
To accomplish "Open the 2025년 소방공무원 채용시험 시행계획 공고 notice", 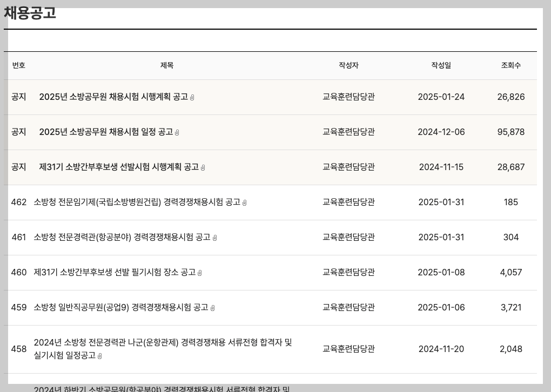I will 115,97.
